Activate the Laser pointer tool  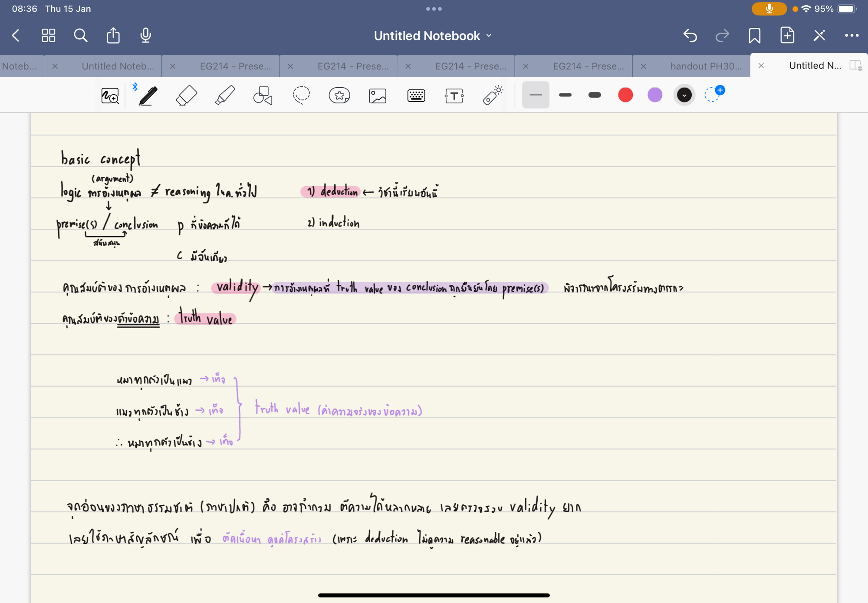(493, 96)
